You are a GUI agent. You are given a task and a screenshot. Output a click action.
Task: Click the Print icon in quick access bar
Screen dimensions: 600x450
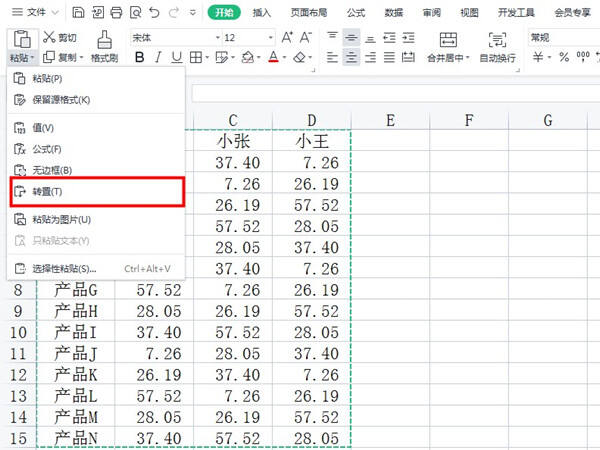coord(116,13)
